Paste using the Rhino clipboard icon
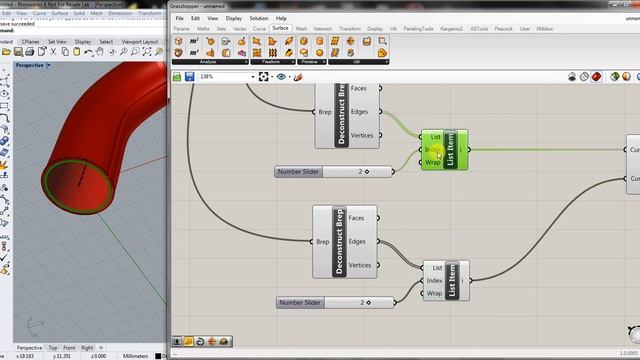Viewport: 640px width, 360px height. 76,52
